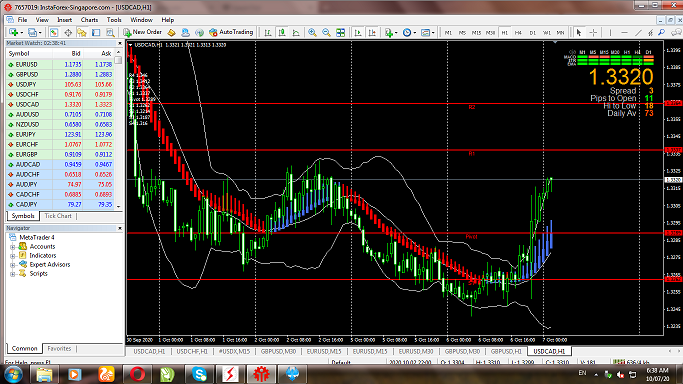The image size is (683, 384).
Task: Tile chart windows icon
Action: [x=341, y=32]
